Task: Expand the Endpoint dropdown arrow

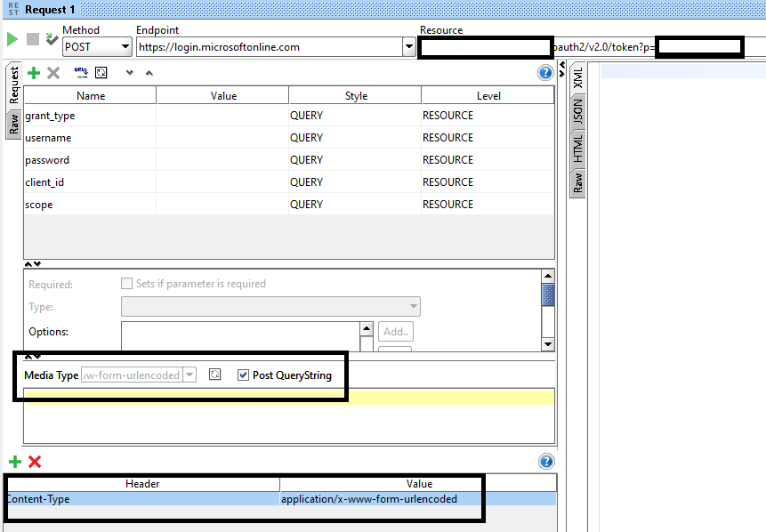Action: 408,47
